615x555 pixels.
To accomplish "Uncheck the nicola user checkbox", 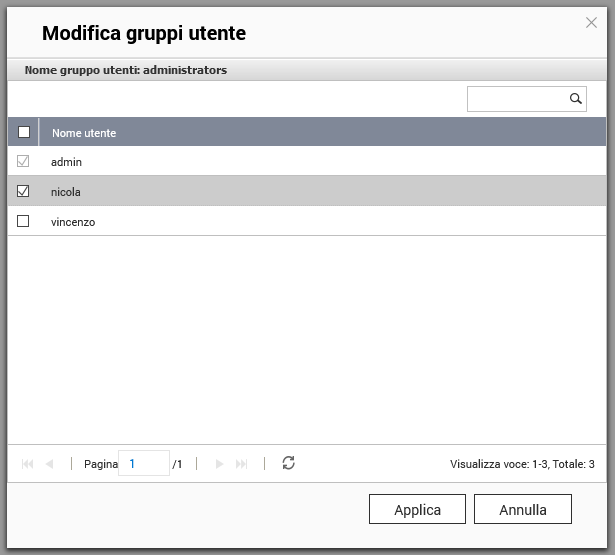I will coord(24,191).
